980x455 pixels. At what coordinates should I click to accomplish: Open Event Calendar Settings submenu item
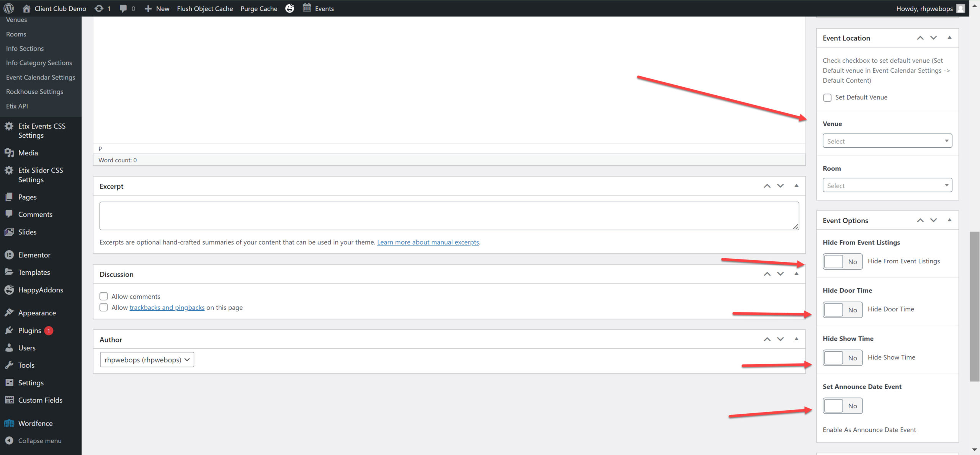coord(40,77)
